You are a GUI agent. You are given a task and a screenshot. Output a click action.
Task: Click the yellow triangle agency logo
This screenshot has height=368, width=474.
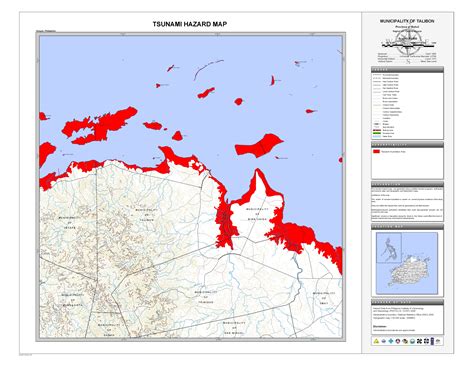[376, 341]
